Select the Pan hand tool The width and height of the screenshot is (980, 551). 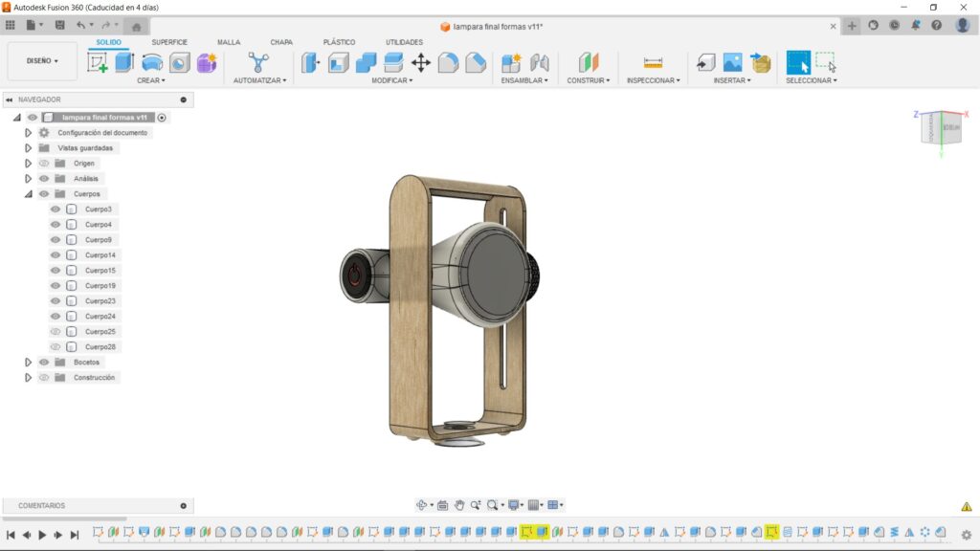coord(459,505)
